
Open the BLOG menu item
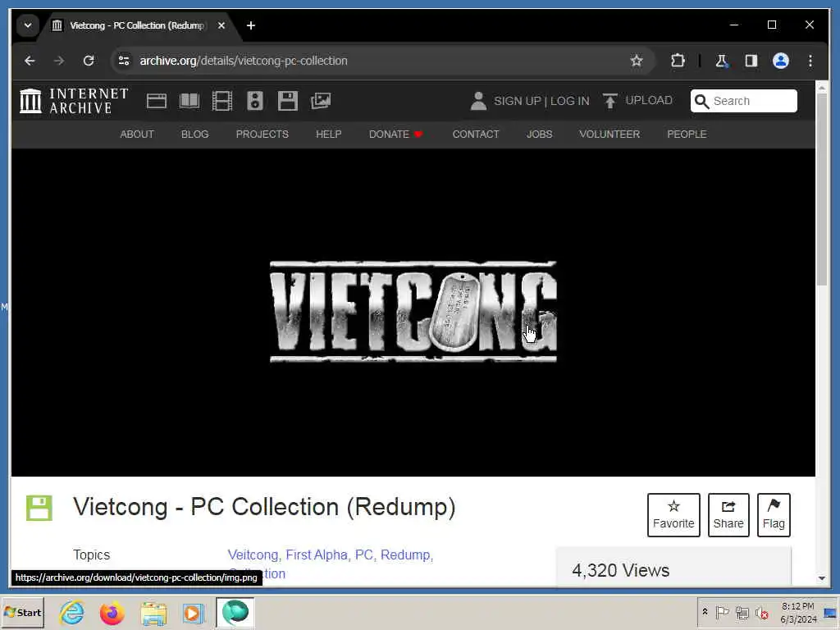195,134
